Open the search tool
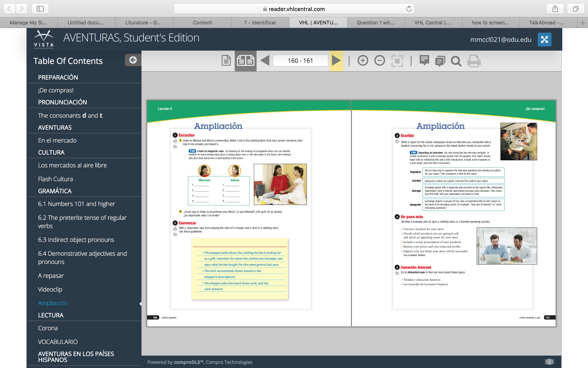Viewport: 588px width, 368px height. pyautogui.click(x=456, y=61)
